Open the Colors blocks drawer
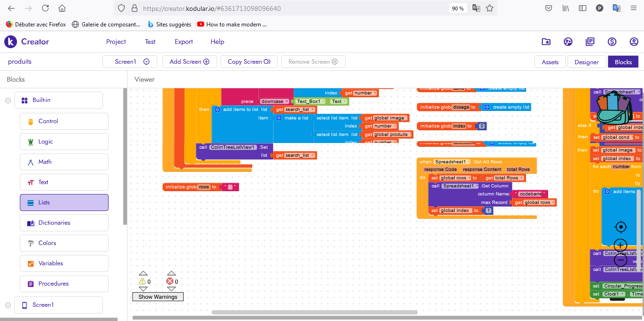644x321 pixels. 64,243
